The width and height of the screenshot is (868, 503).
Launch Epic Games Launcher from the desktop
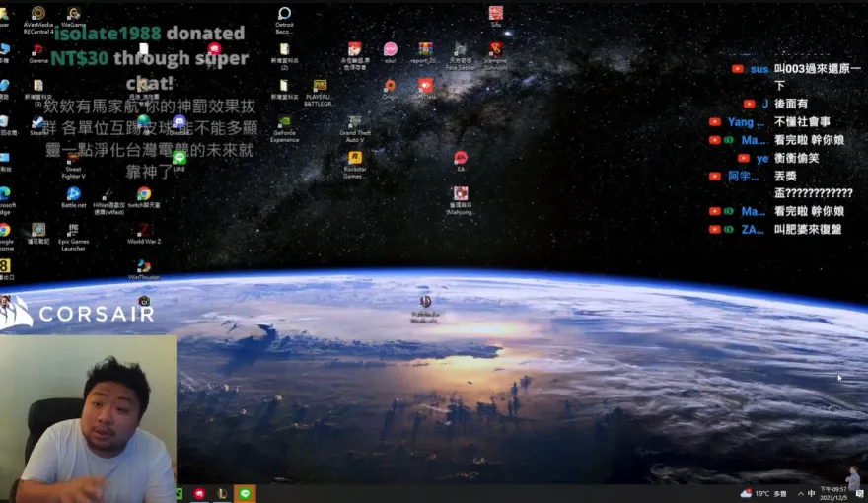[73, 232]
